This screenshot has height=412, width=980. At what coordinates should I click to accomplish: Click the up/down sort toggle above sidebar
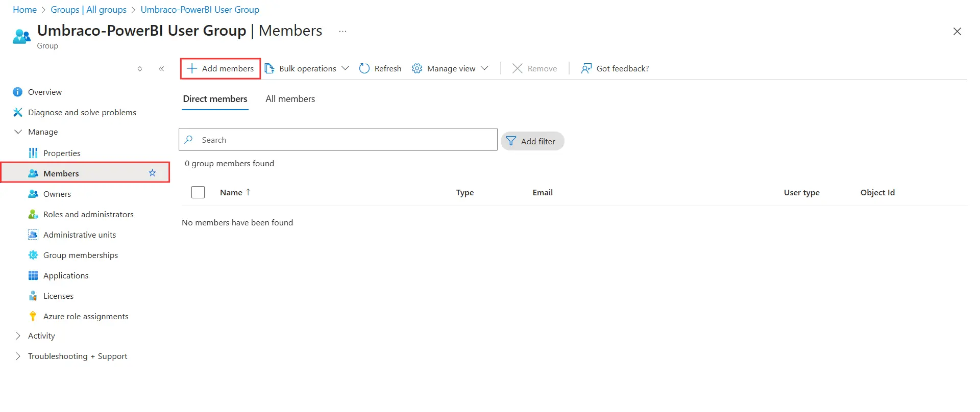(140, 69)
